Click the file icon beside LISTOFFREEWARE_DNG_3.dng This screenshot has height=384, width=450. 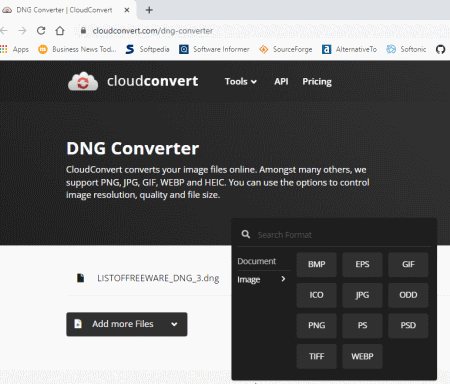80,278
